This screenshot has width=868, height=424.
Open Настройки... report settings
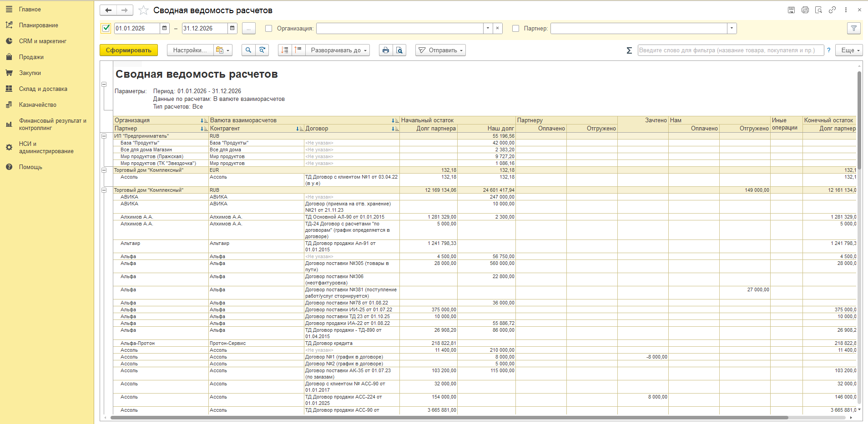pyautogui.click(x=190, y=50)
